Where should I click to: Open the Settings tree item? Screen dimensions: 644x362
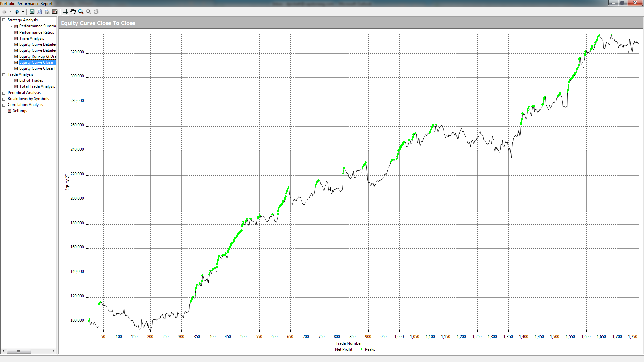20,111
